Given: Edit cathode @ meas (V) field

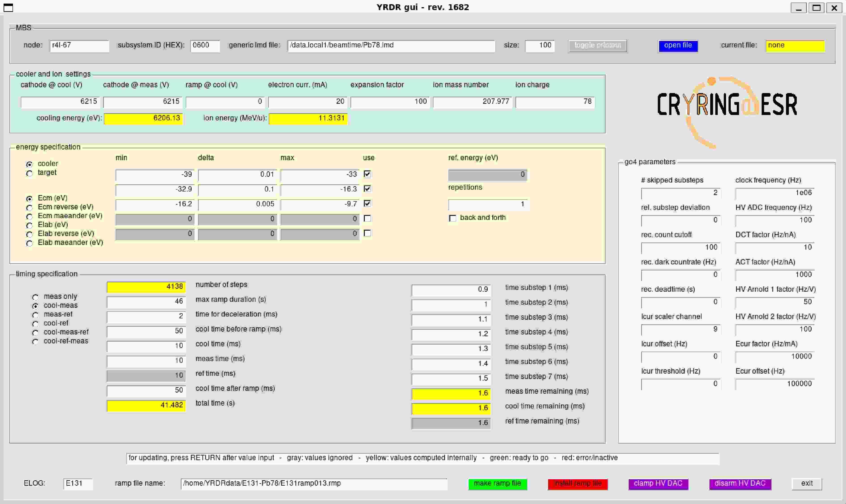Looking at the screenshot, I should coord(143,102).
